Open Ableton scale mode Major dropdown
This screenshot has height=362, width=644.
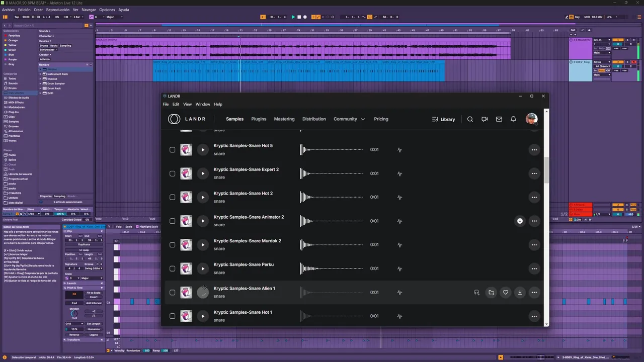114,17
